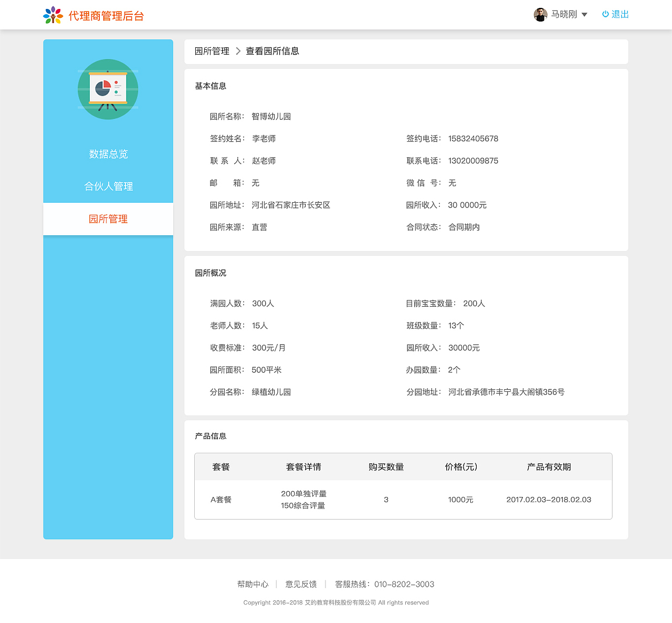Click the 1000元 price cell
This screenshot has height=623, width=672.
(x=460, y=500)
